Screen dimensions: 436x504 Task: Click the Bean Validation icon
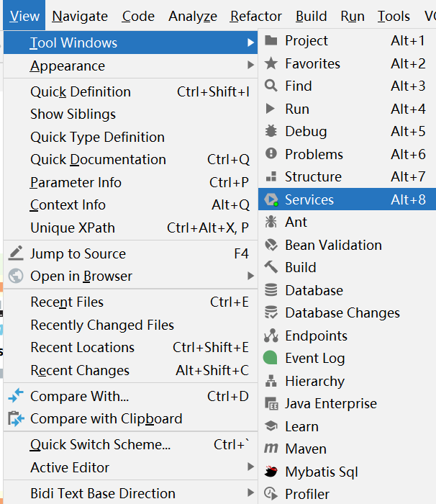(271, 245)
